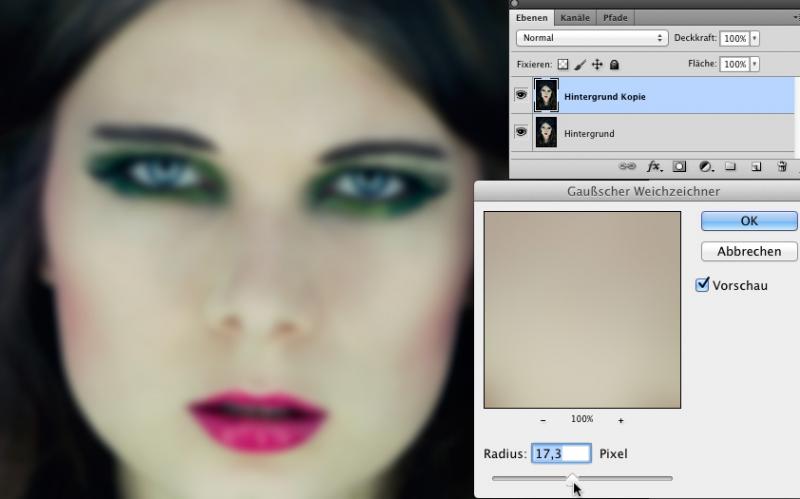Image resolution: width=800 pixels, height=499 pixels.
Task: Open the Normal blend mode dropdown
Action: coord(592,38)
